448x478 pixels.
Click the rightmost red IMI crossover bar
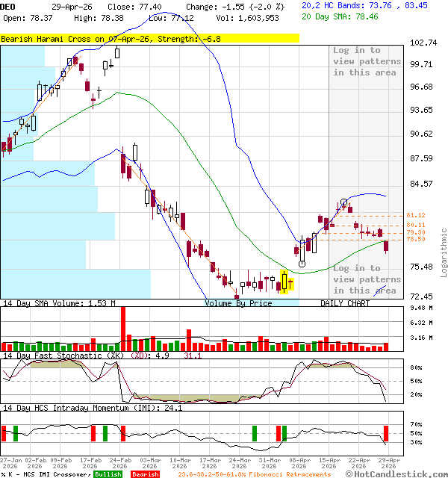(386, 433)
